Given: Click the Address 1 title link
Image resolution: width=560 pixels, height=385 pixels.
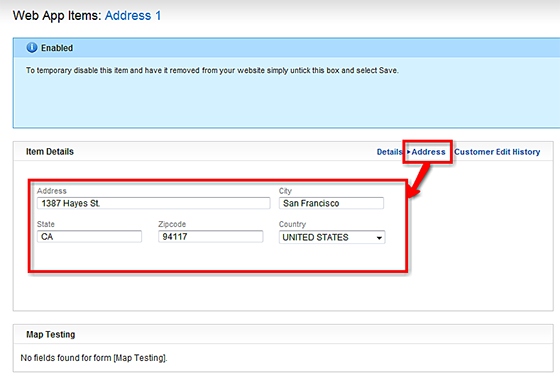Looking at the screenshot, I should [133, 16].
